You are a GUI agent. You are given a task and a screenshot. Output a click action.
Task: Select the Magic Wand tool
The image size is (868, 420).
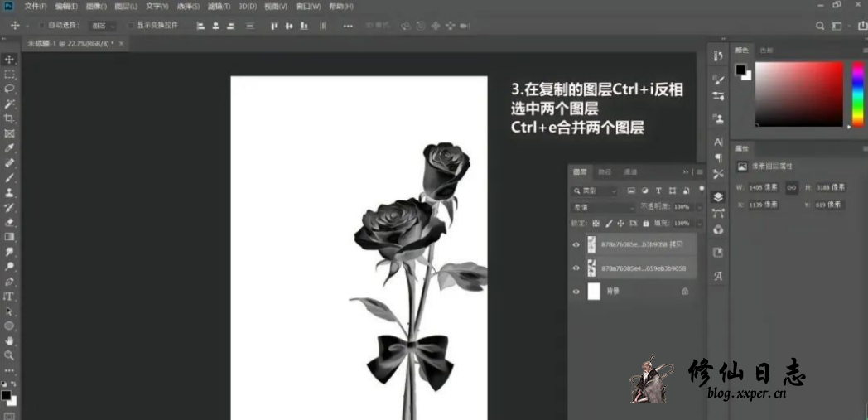tap(10, 104)
